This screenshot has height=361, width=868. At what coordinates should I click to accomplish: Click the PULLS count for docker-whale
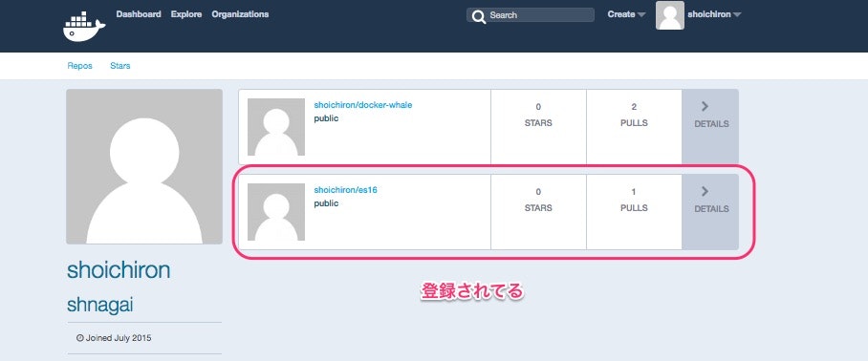point(634,107)
